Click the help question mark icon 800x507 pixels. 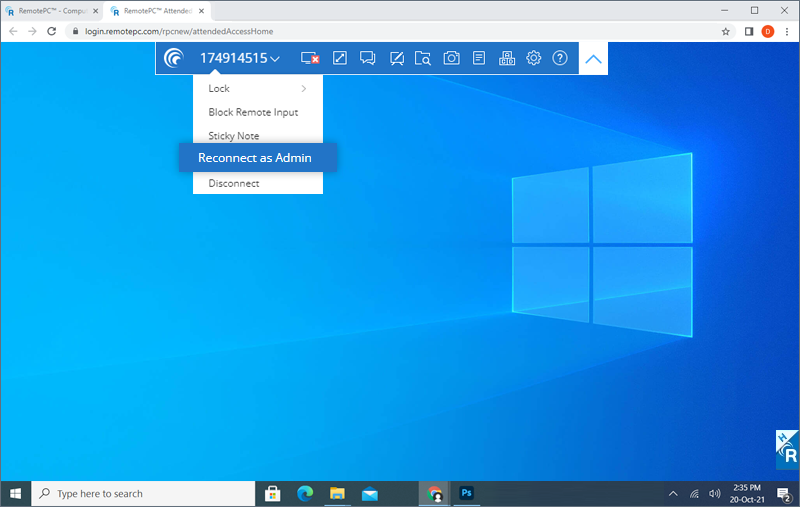pyautogui.click(x=560, y=58)
